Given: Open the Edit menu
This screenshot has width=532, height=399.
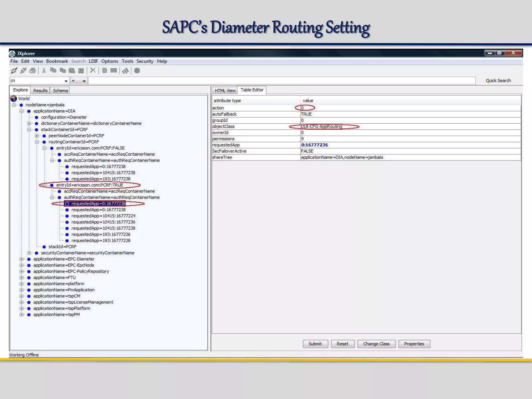Looking at the screenshot, I should click(25, 61).
